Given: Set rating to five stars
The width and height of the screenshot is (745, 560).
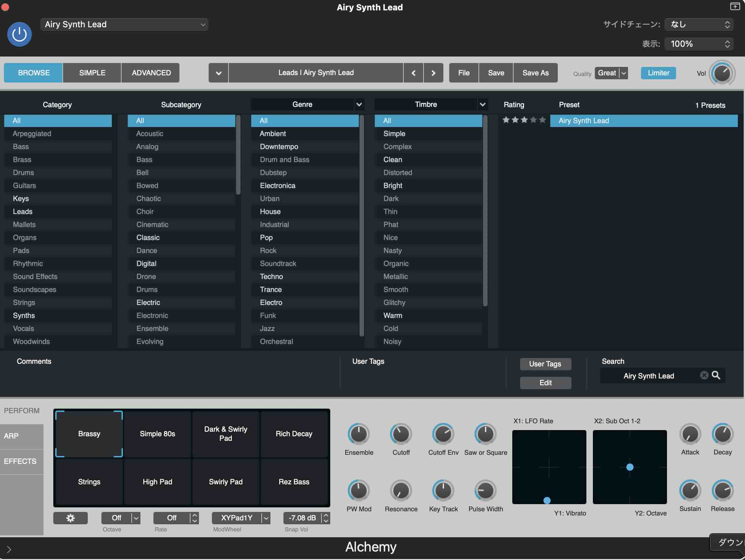Looking at the screenshot, I should tap(542, 120).
